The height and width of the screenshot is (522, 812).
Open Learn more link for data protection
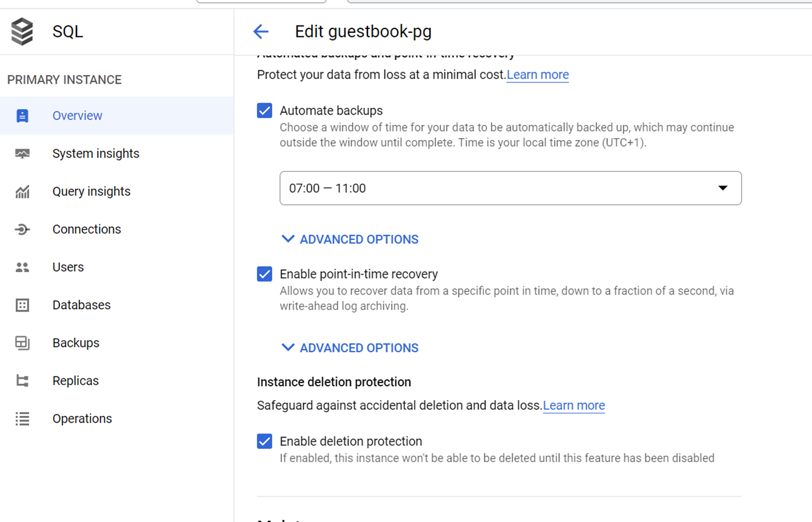click(x=537, y=75)
